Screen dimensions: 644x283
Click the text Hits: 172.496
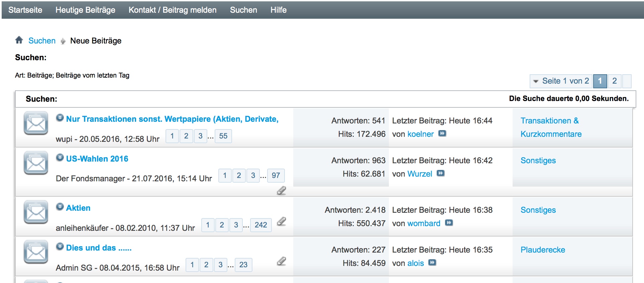[x=362, y=134]
